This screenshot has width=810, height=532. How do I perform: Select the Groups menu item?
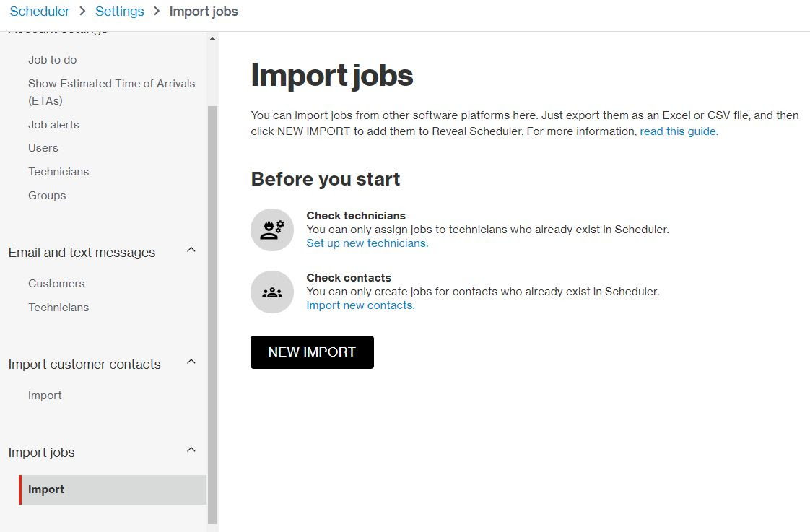pos(47,196)
